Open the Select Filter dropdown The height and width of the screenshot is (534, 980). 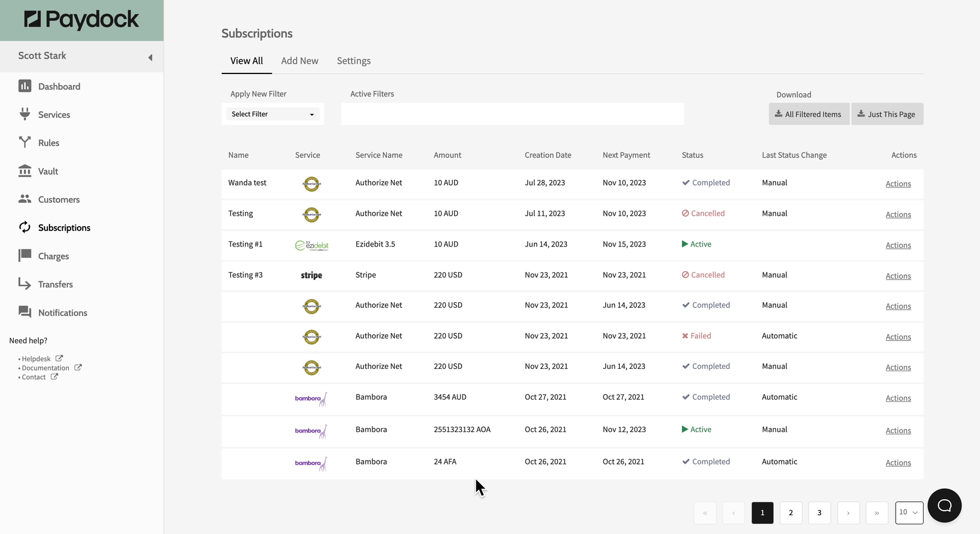(272, 114)
